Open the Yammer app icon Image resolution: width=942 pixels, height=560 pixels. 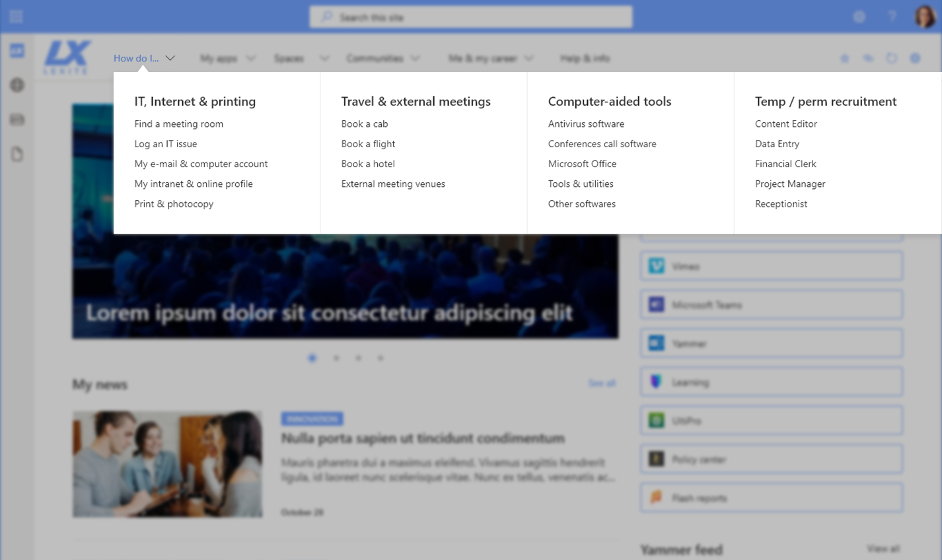656,343
